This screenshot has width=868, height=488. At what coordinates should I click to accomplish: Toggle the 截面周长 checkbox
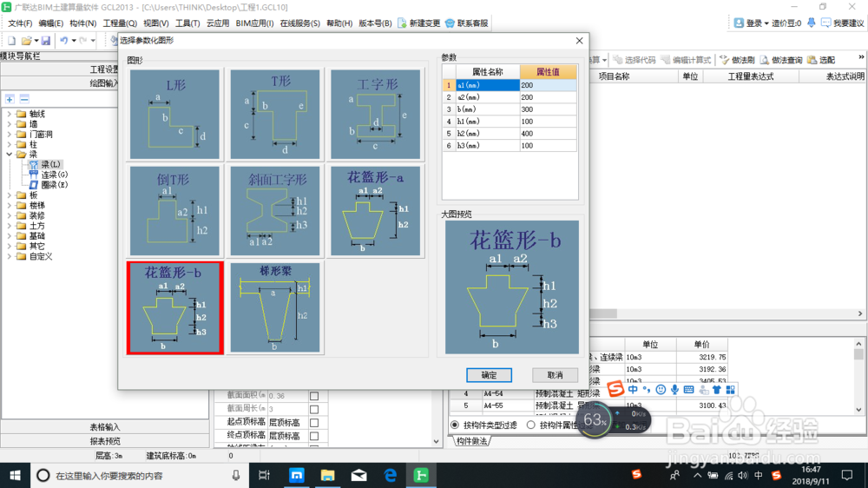[x=314, y=409]
